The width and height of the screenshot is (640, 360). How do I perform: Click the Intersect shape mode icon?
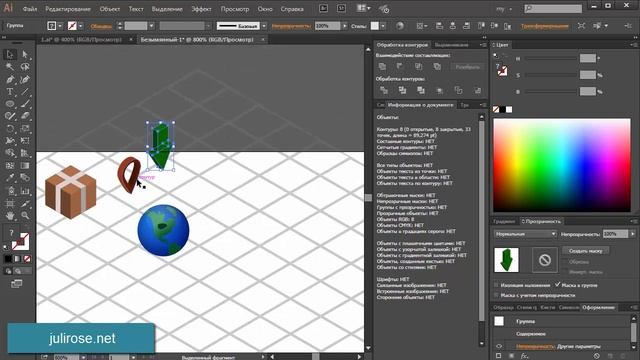[418, 66]
